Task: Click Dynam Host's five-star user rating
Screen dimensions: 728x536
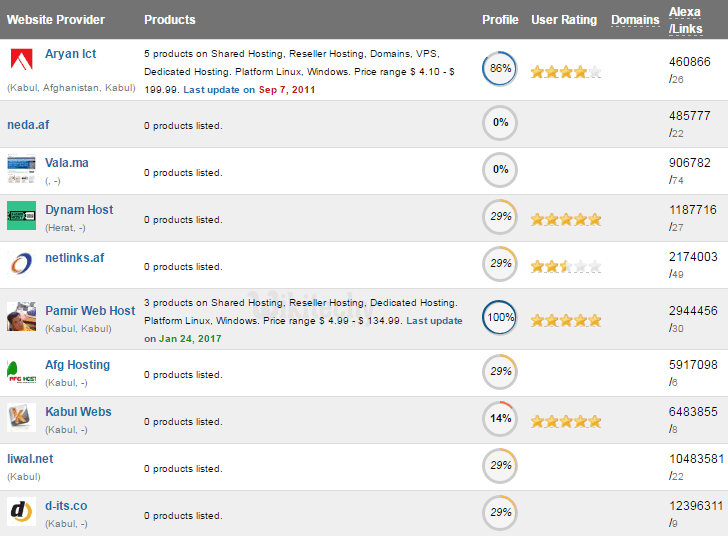Action: coord(566,219)
